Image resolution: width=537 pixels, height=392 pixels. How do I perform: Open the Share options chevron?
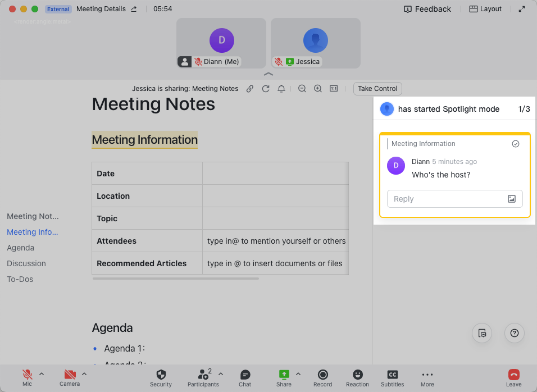(x=298, y=373)
